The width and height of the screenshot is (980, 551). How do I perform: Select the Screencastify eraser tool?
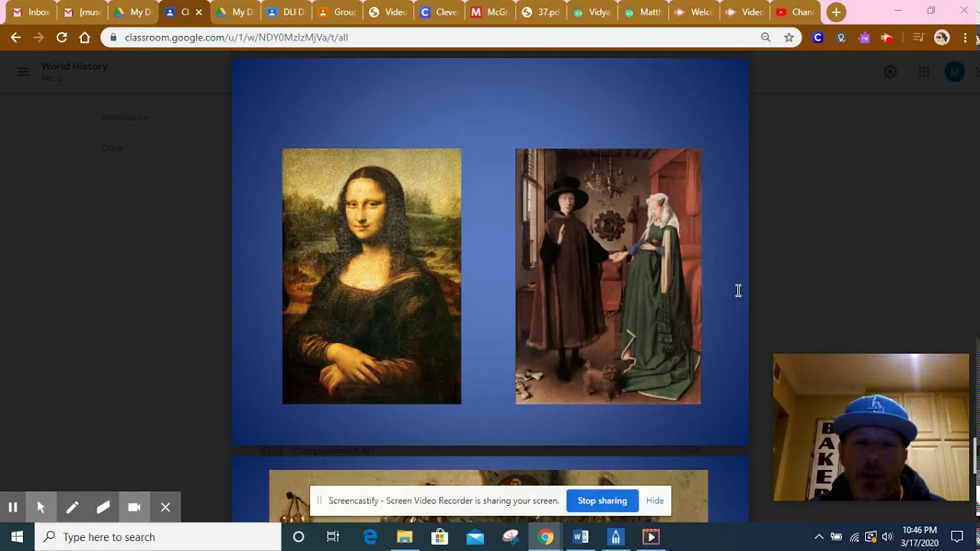click(x=103, y=507)
